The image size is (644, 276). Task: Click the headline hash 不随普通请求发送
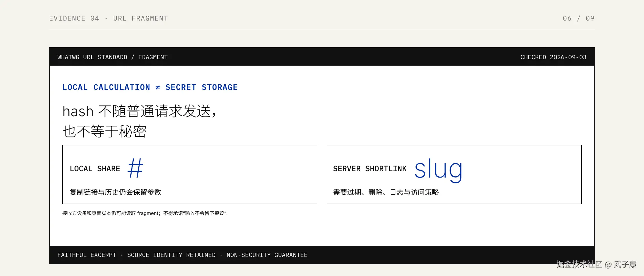click(140, 111)
